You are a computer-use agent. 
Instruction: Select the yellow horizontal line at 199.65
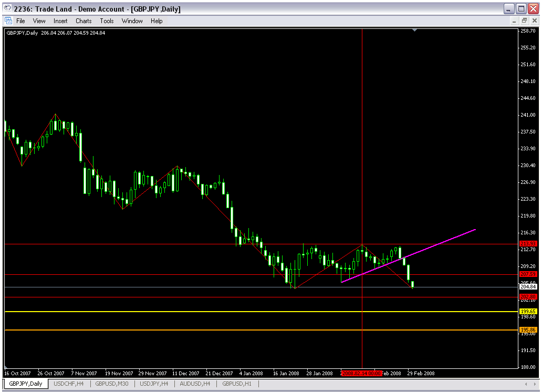tap(210, 312)
